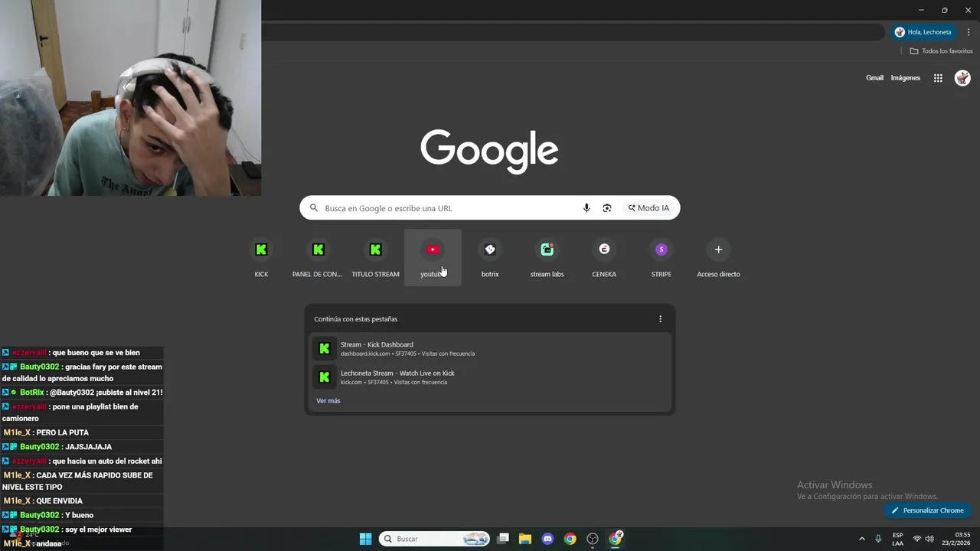Open File Explorer from the taskbar

pyautogui.click(x=525, y=539)
